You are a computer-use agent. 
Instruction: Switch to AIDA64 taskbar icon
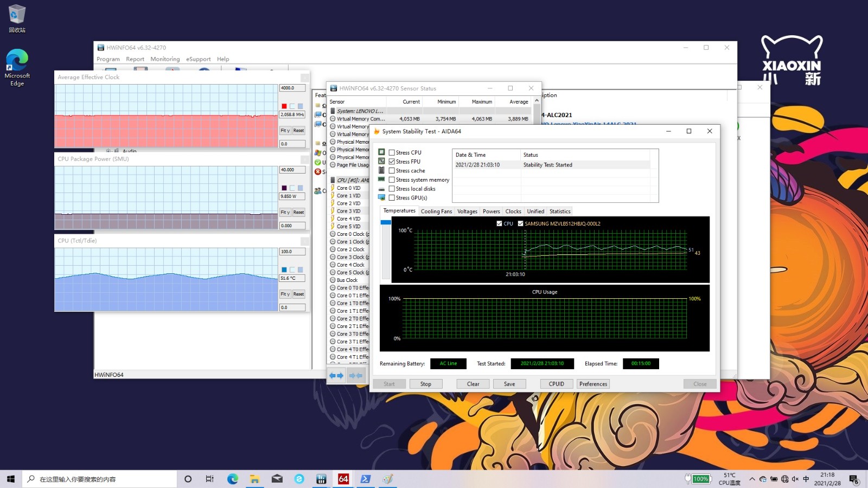click(x=343, y=479)
